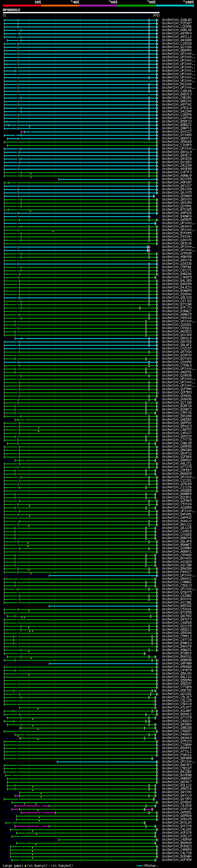Select UniRef100_Q6J0Y5 label
Screen dimensions: 197x868
point(176,192)
